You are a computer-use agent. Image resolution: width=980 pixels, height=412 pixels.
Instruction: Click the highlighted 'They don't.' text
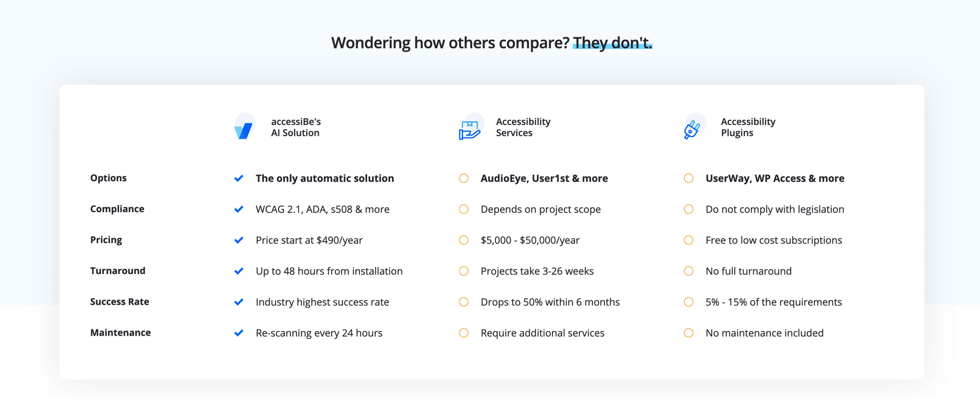(x=612, y=43)
